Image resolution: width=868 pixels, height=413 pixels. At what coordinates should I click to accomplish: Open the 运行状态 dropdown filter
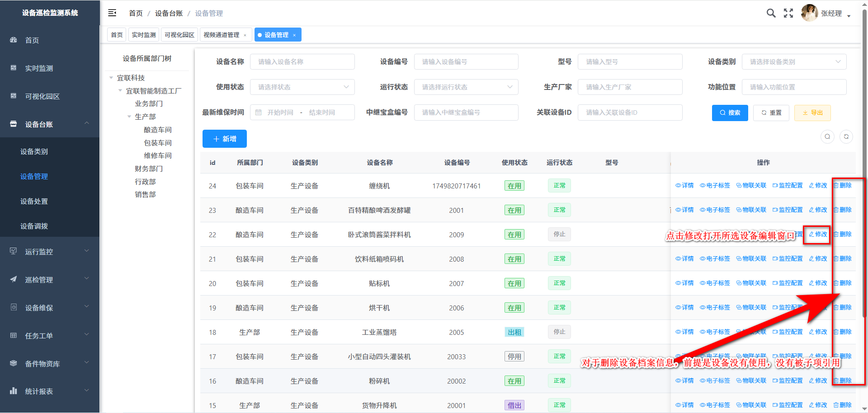(466, 87)
